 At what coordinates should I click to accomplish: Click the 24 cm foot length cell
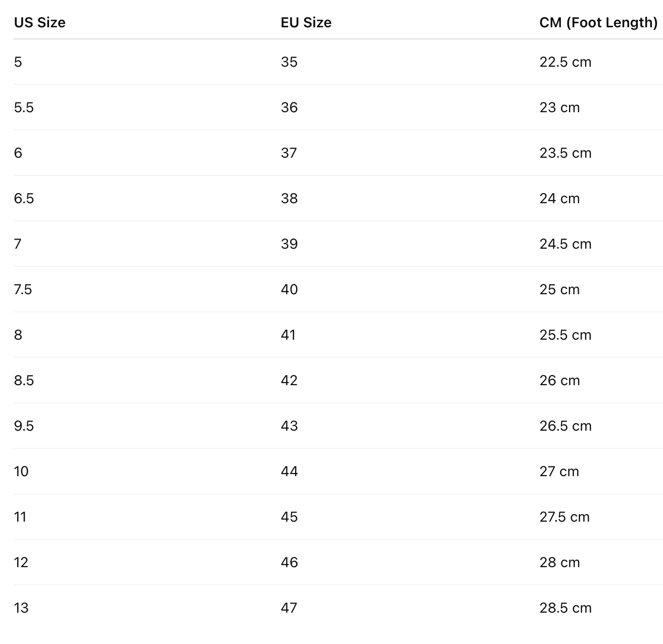coord(559,199)
